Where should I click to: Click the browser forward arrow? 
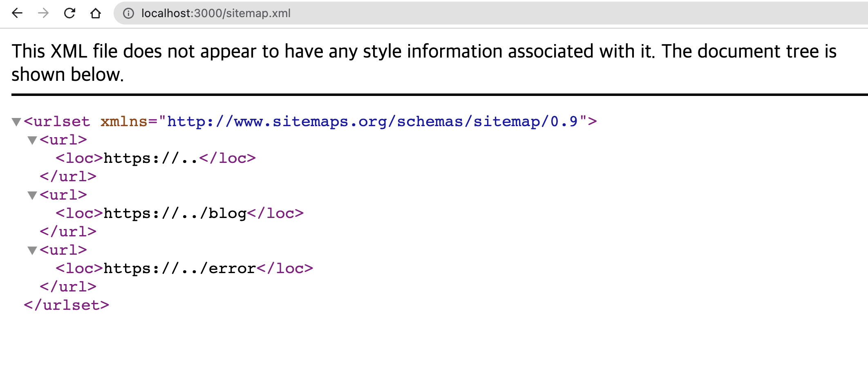[x=43, y=13]
